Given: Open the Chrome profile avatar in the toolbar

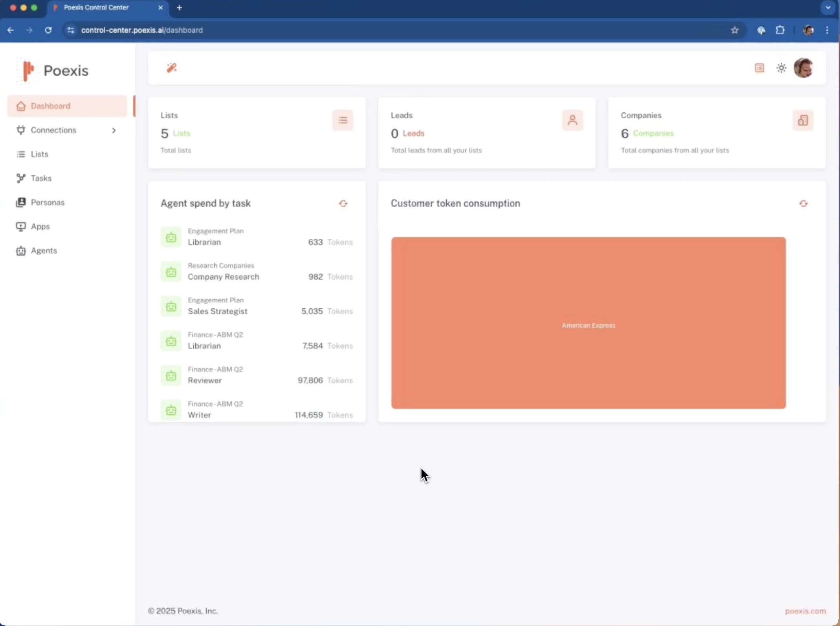Looking at the screenshot, I should click(808, 30).
